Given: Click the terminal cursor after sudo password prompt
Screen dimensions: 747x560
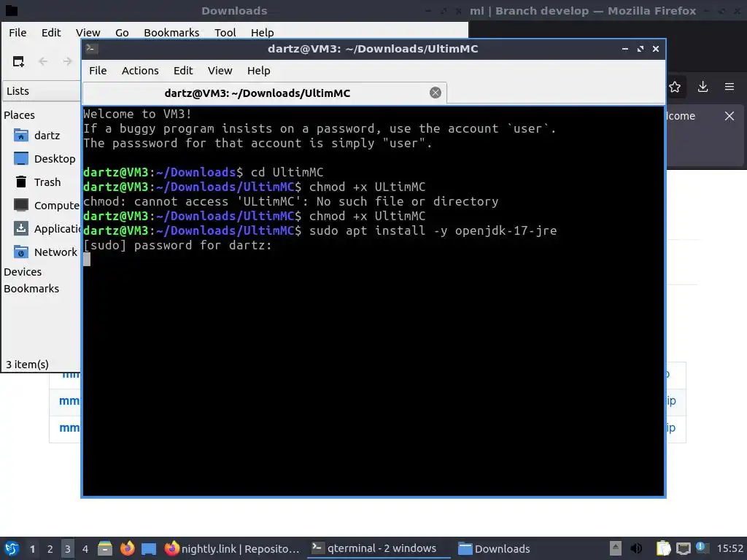Looking at the screenshot, I should (87, 260).
